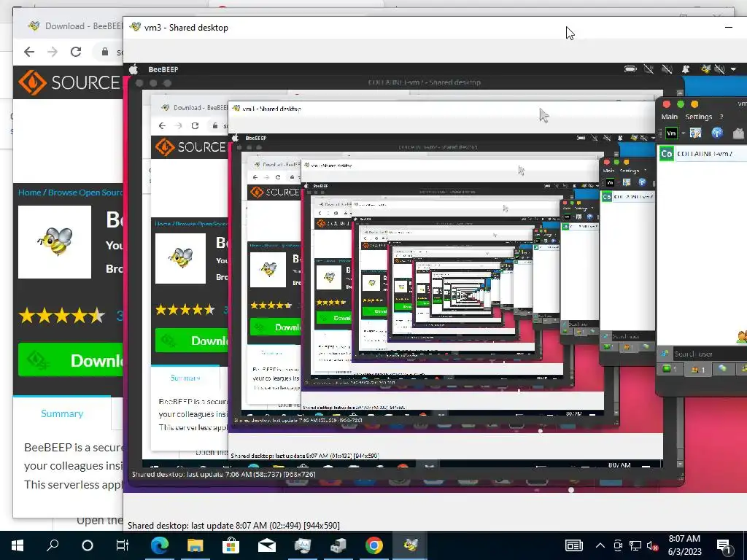Image resolution: width=747 pixels, height=560 pixels.
Task: Open the green chat tab in largest BeeBEEP window
Action: point(670,369)
